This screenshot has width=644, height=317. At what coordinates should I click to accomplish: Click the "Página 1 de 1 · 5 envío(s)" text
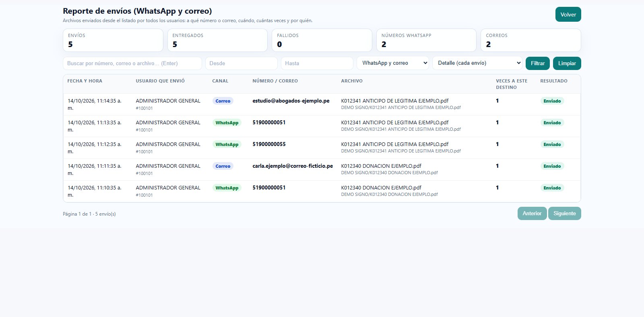click(89, 214)
